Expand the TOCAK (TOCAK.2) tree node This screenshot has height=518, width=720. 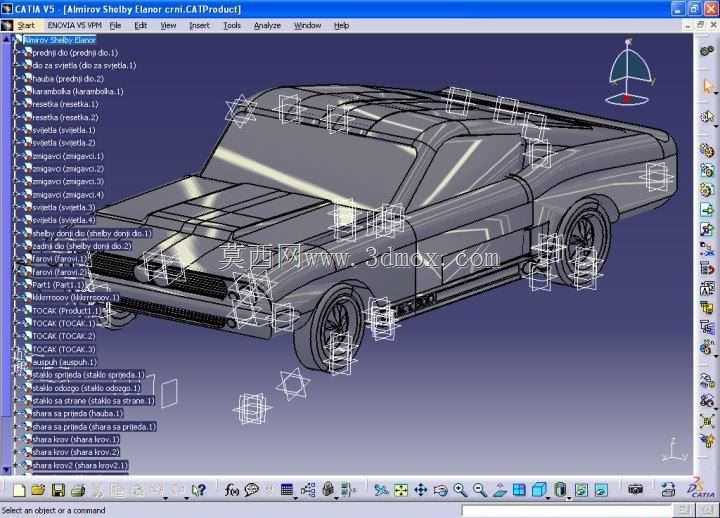click(18, 336)
